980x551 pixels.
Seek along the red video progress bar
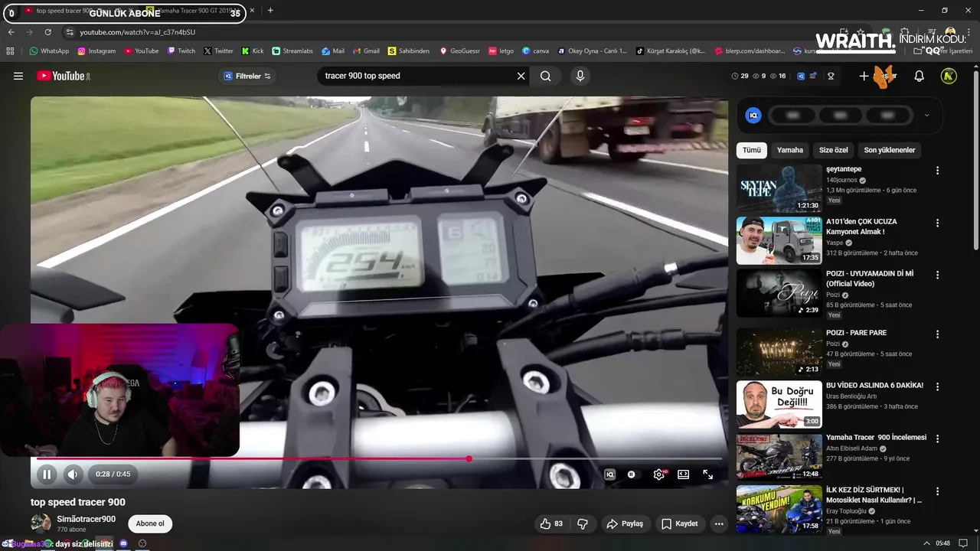[379, 458]
